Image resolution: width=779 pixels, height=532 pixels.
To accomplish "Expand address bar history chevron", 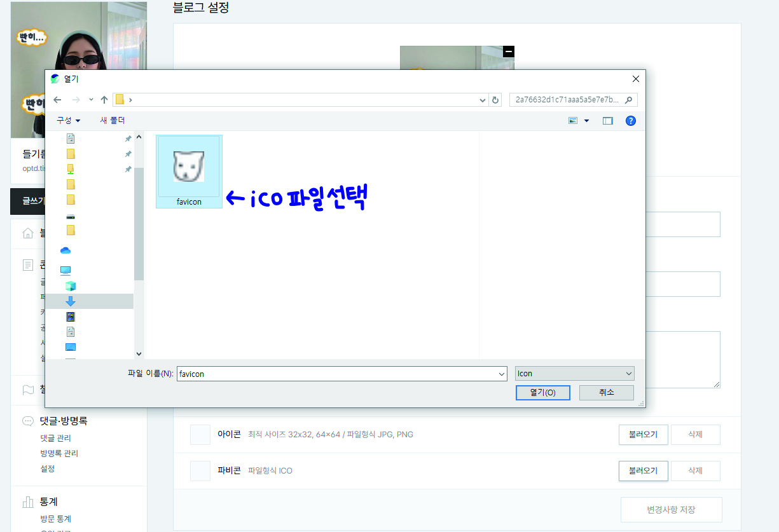I will tap(482, 100).
